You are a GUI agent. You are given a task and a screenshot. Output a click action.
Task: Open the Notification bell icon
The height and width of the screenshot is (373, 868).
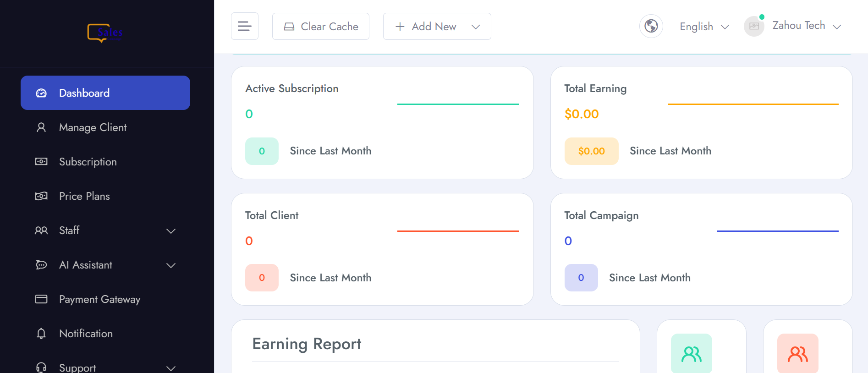click(x=41, y=334)
